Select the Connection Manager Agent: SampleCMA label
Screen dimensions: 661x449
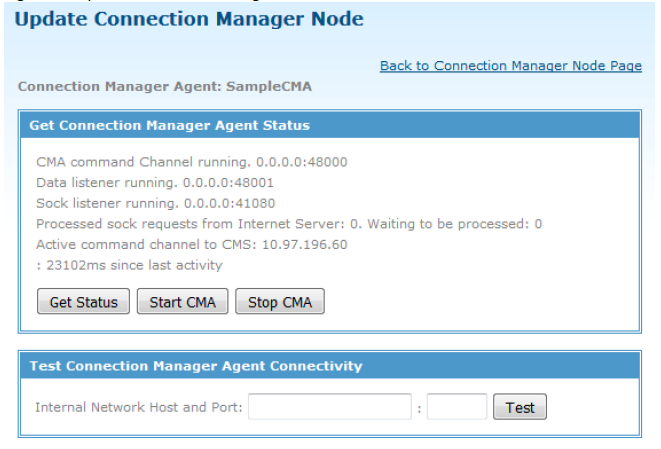pyautogui.click(x=165, y=86)
